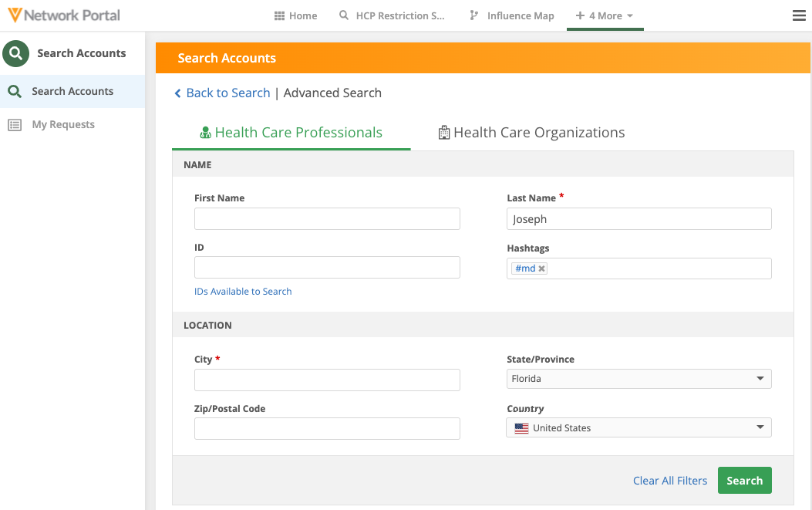Open the hamburger menu icon
This screenshot has width=812, height=510.
[799, 15]
